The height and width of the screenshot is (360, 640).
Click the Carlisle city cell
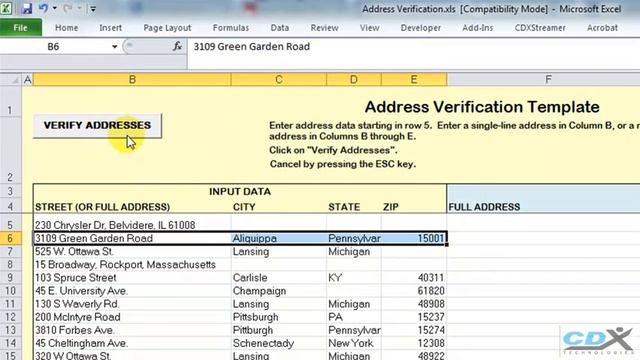(279, 278)
